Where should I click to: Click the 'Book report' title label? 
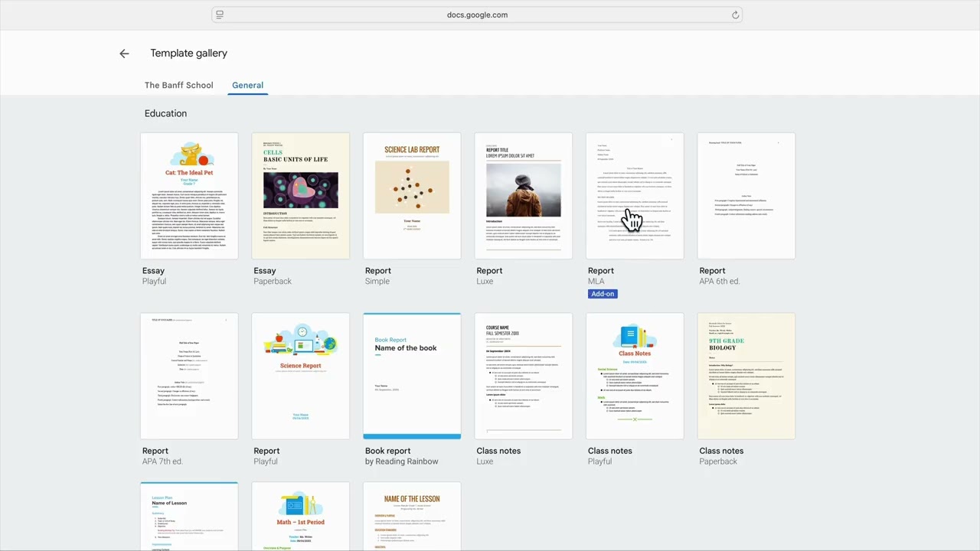[x=387, y=451]
